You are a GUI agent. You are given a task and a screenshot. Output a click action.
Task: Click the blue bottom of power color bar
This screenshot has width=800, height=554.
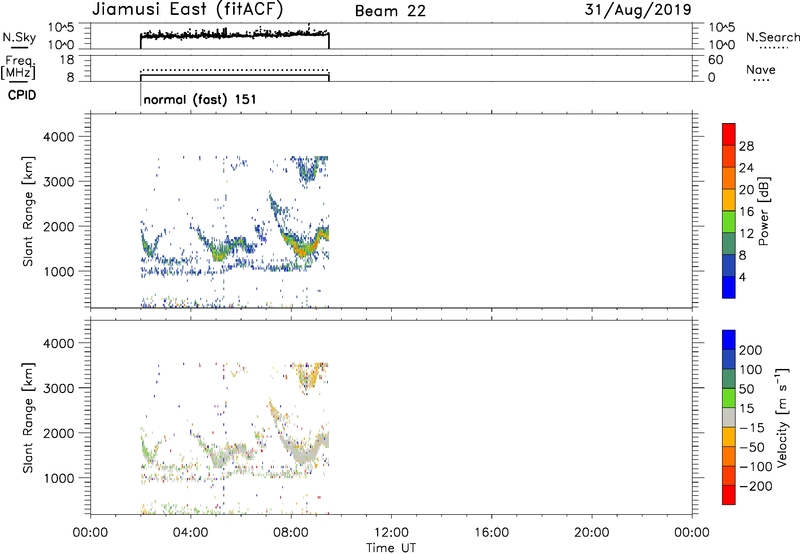729,287
